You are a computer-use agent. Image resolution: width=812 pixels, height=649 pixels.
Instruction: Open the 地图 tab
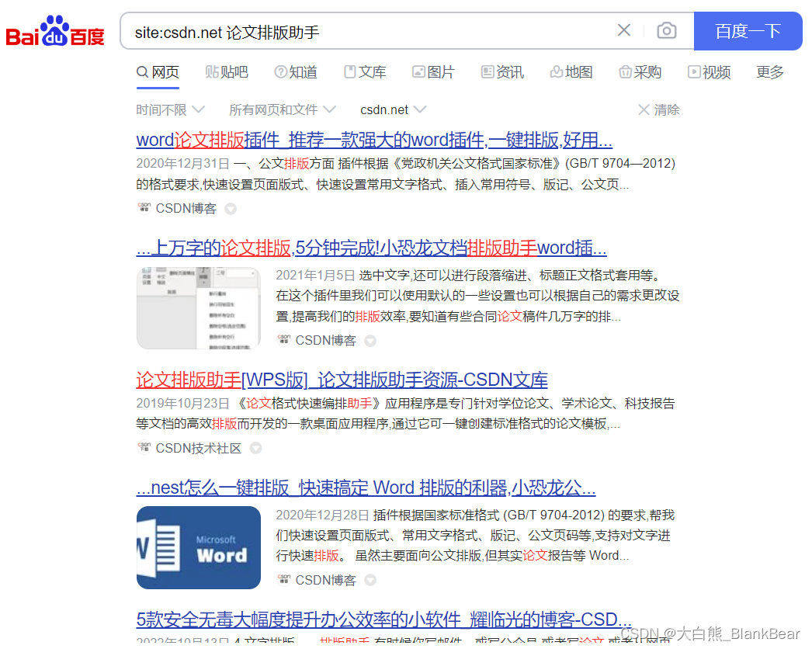(571, 72)
